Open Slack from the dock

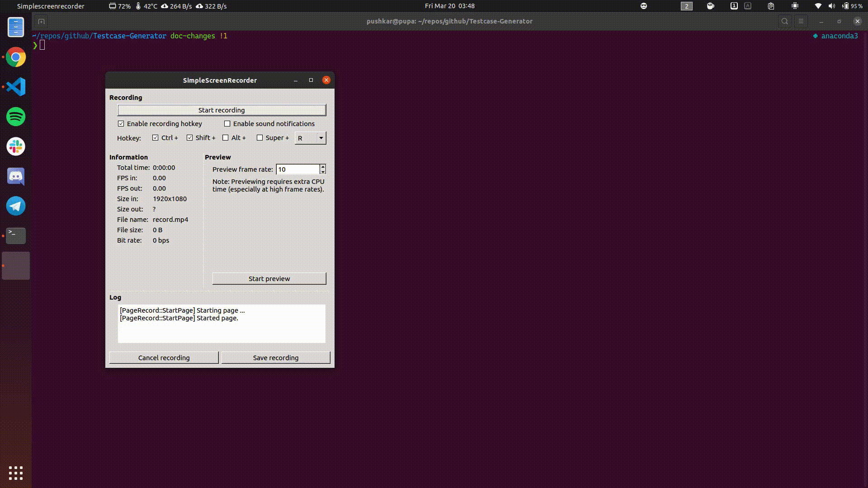tap(16, 146)
